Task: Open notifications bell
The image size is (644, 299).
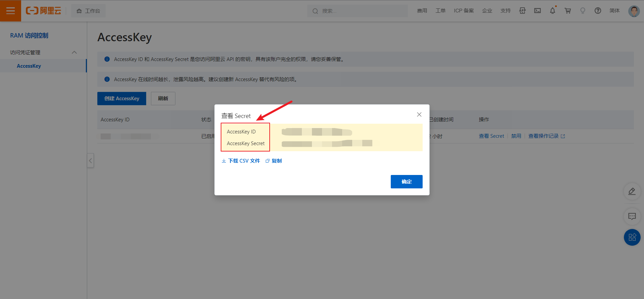Action: pos(552,11)
